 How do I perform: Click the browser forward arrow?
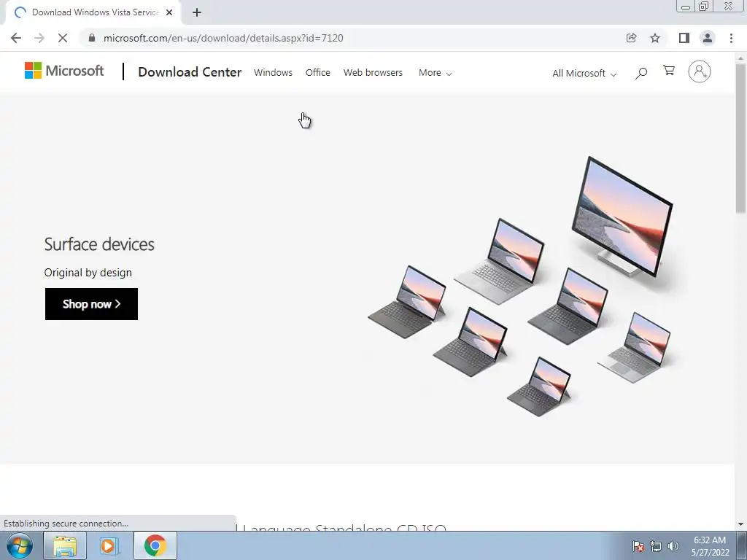(39, 38)
